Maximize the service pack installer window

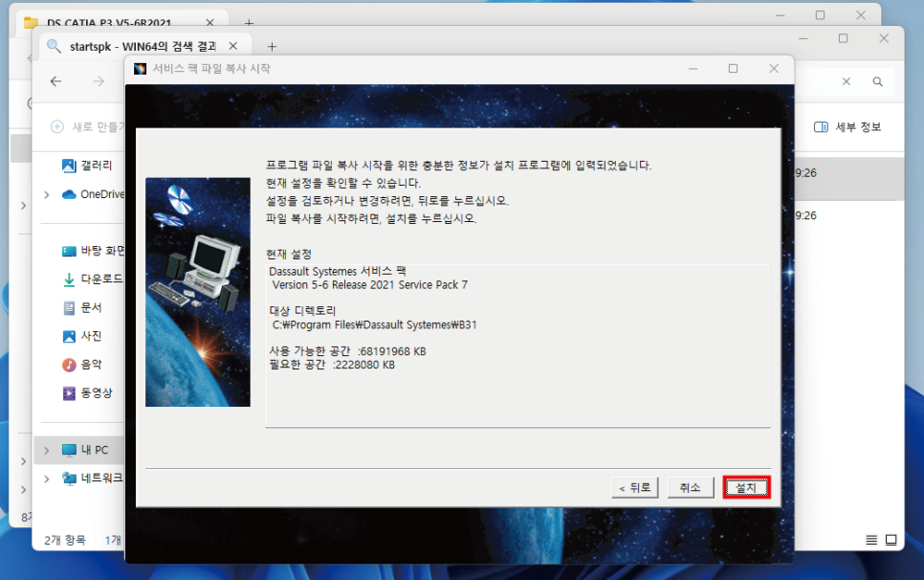click(733, 69)
